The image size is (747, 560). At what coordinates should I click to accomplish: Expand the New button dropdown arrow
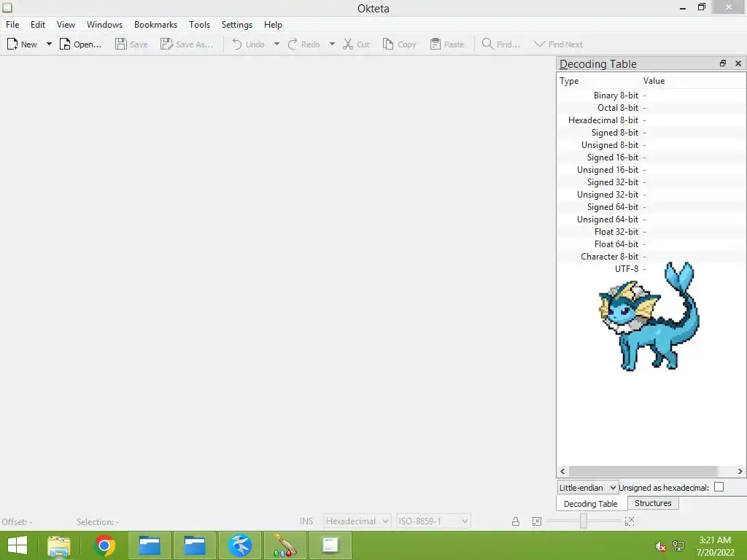pyautogui.click(x=49, y=44)
